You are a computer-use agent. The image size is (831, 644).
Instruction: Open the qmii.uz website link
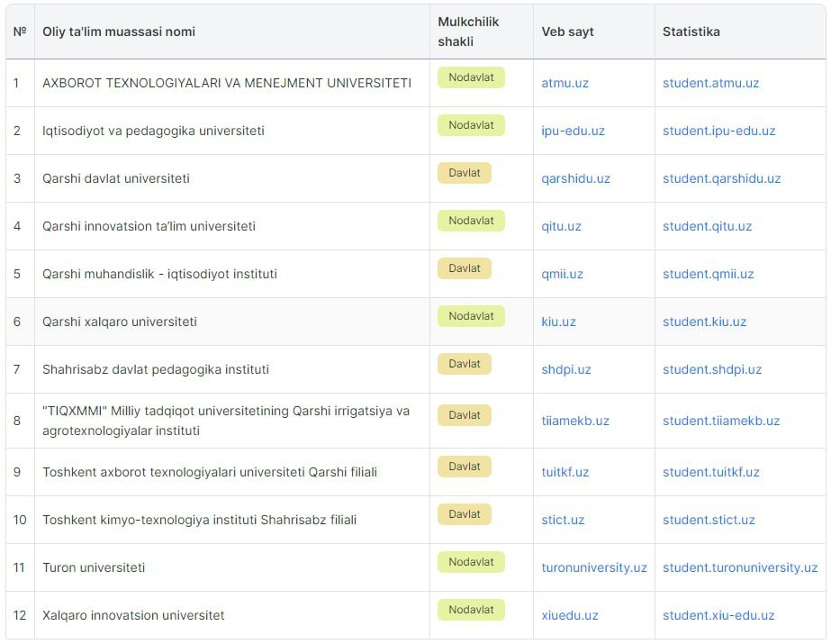(562, 274)
